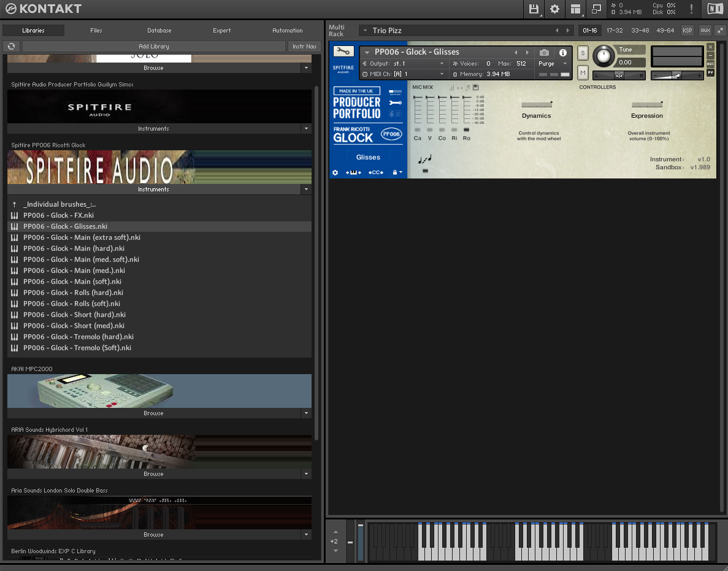Image resolution: width=728 pixels, height=571 pixels.
Task: Open instrument edit mode with the wrench icon
Action: coord(343,52)
